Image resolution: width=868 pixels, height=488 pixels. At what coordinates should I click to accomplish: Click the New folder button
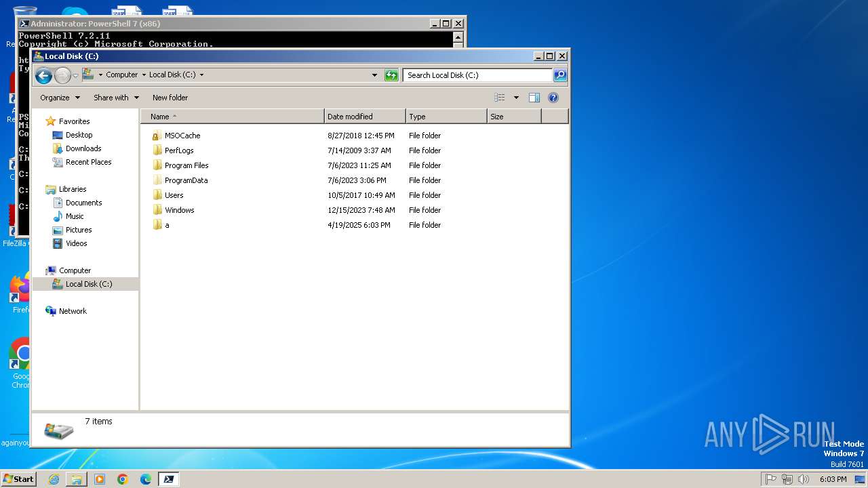coord(170,98)
